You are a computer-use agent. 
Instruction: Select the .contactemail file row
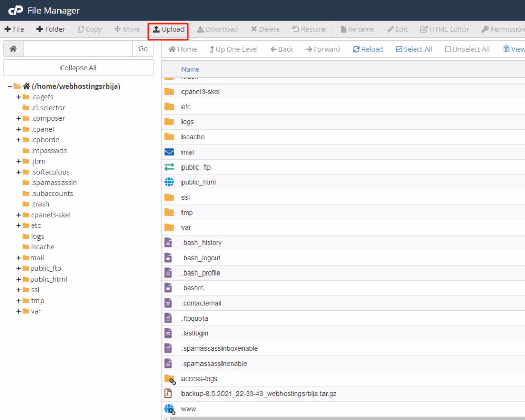343,303
